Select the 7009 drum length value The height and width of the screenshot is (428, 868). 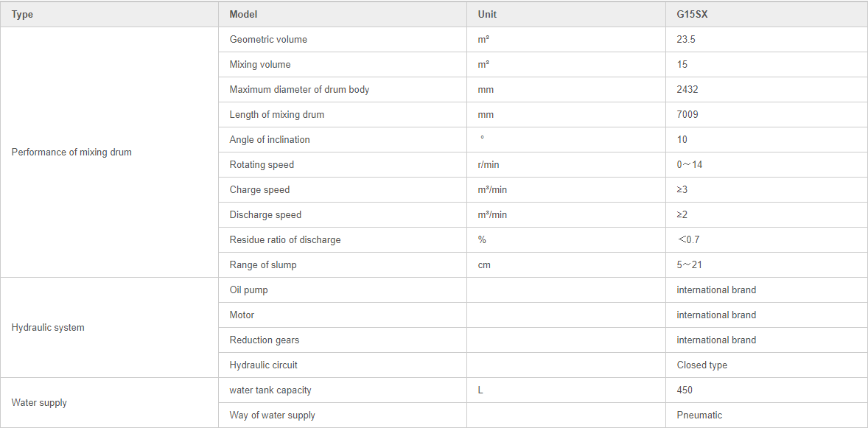tap(686, 115)
